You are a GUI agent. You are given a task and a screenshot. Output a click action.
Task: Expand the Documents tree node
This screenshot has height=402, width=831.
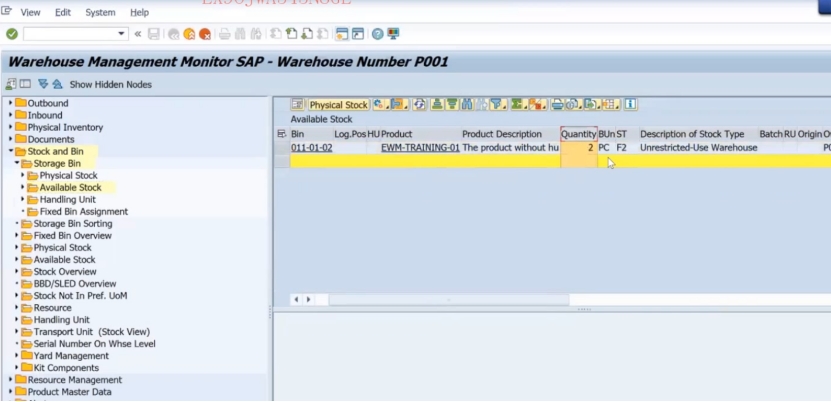click(11, 139)
